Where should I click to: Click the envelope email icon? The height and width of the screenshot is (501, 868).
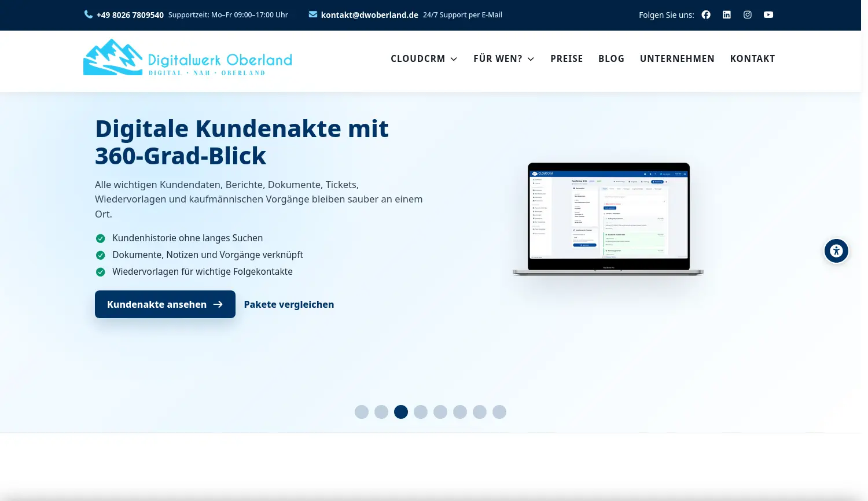click(x=313, y=14)
